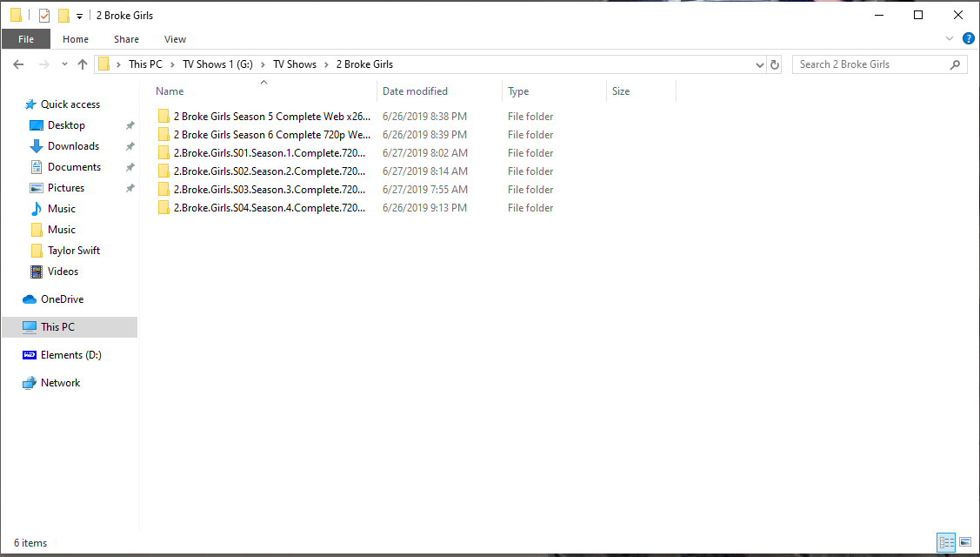This screenshot has height=557, width=980.
Task: Go up one folder level arrow
Action: click(83, 64)
